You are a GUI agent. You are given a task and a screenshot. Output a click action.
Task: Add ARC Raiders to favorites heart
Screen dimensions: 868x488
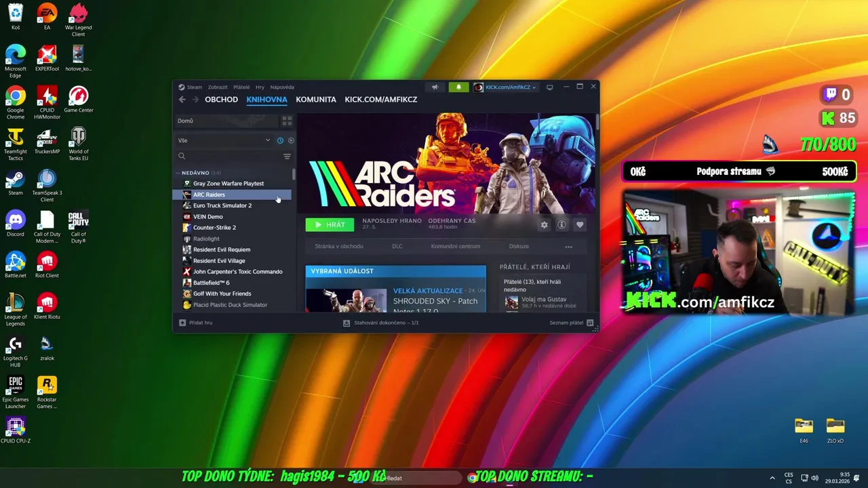click(x=579, y=224)
